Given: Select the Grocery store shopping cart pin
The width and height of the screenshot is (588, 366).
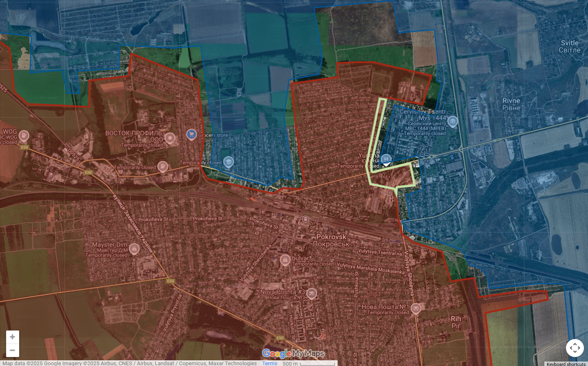Looking at the screenshot, I should point(191,134).
